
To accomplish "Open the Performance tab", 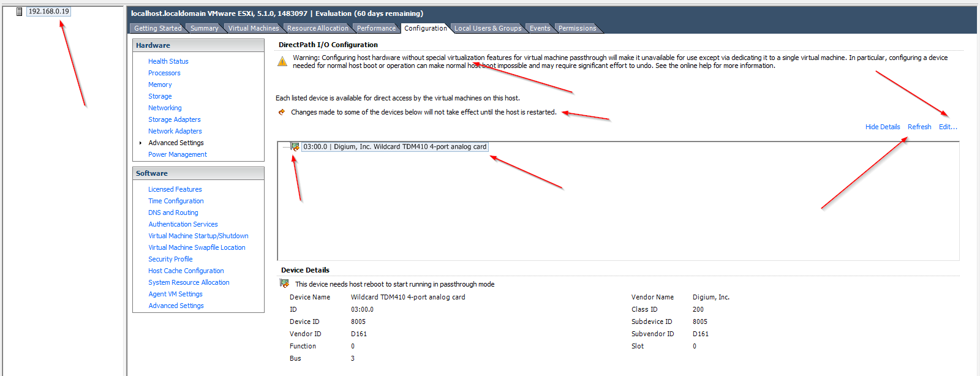I will [x=376, y=28].
